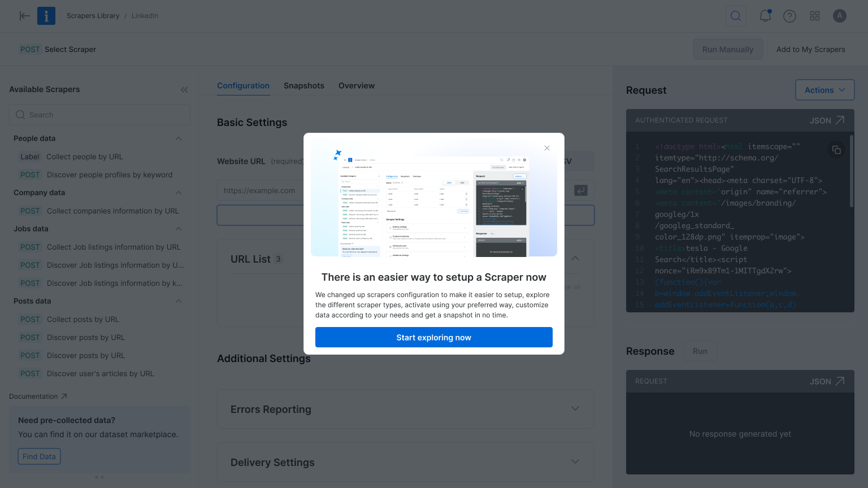Close the scraper setup dialog
Image resolution: width=868 pixels, height=488 pixels.
546,148
